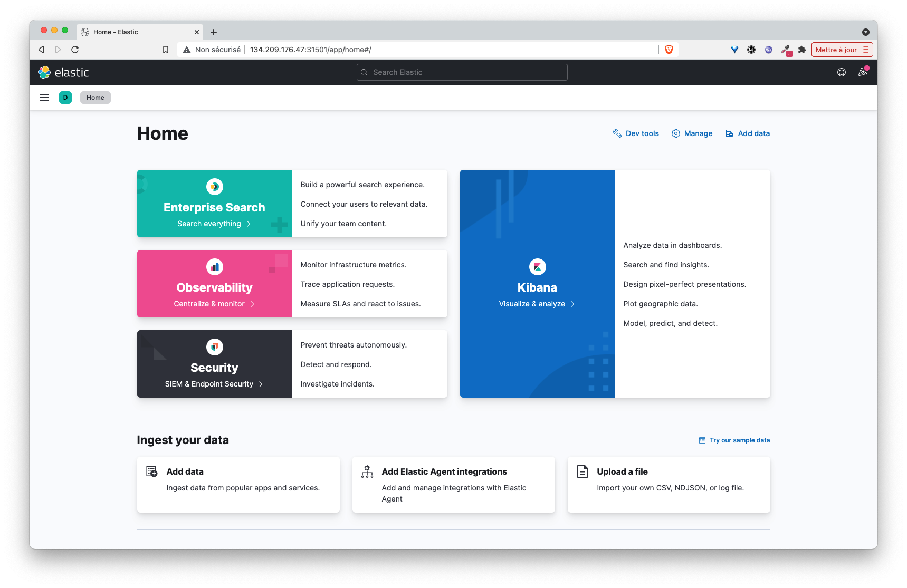Screen dimensions: 907x588
Task: Open Dev tools link
Action: [636, 133]
